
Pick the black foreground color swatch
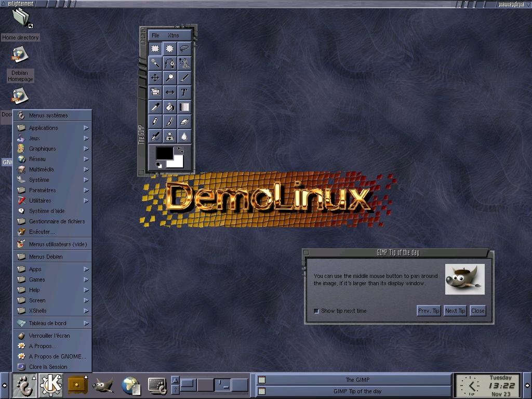click(164, 153)
